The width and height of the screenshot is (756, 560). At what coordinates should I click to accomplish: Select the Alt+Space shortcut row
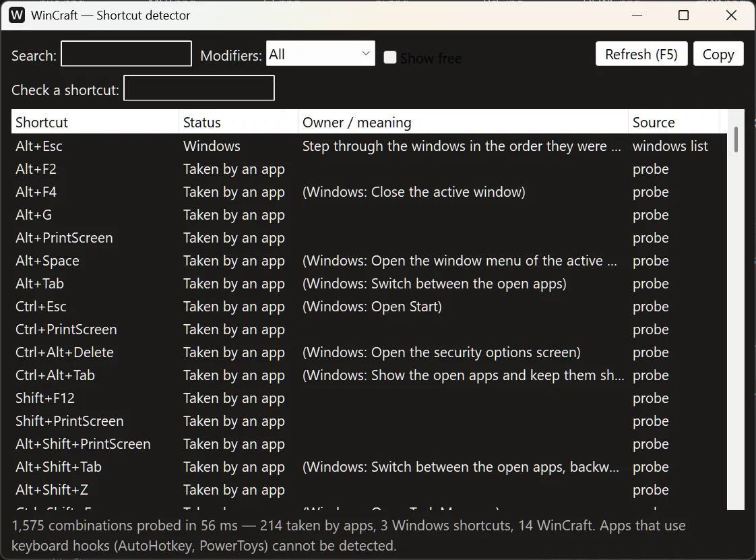[369, 261]
